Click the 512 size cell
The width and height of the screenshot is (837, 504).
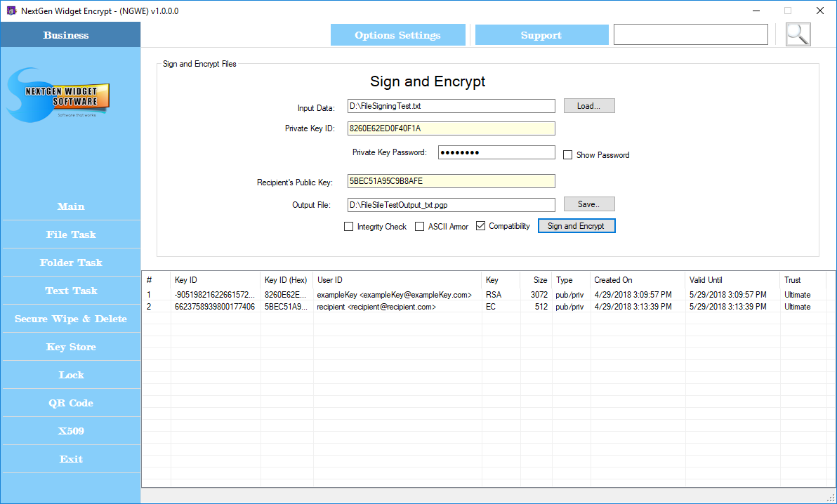click(541, 307)
